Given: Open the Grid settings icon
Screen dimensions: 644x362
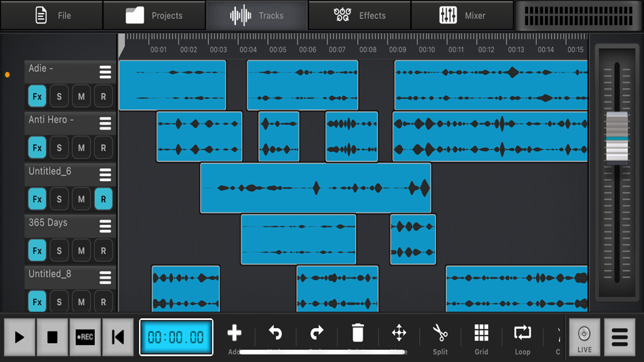Looking at the screenshot, I should tap(481, 334).
